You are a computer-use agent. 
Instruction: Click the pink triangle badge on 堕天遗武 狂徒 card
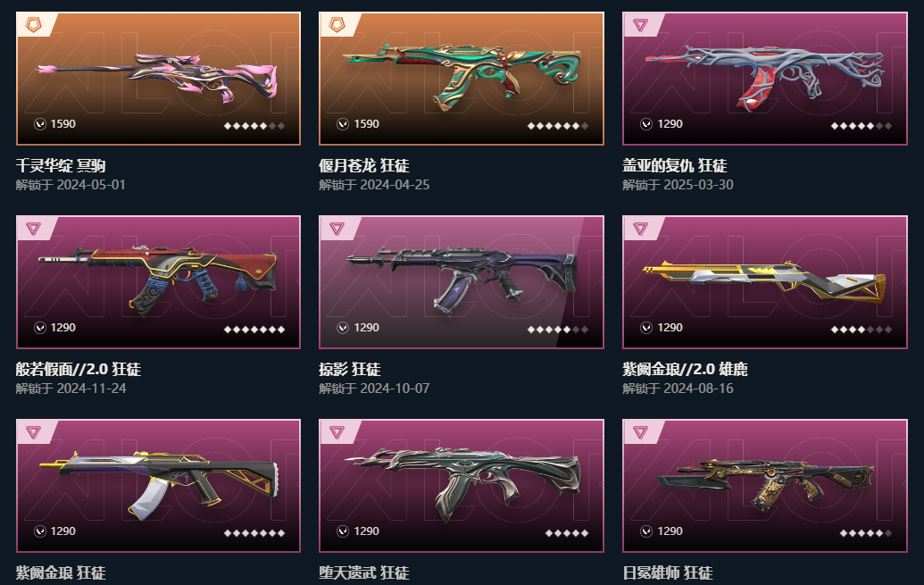tap(337, 432)
